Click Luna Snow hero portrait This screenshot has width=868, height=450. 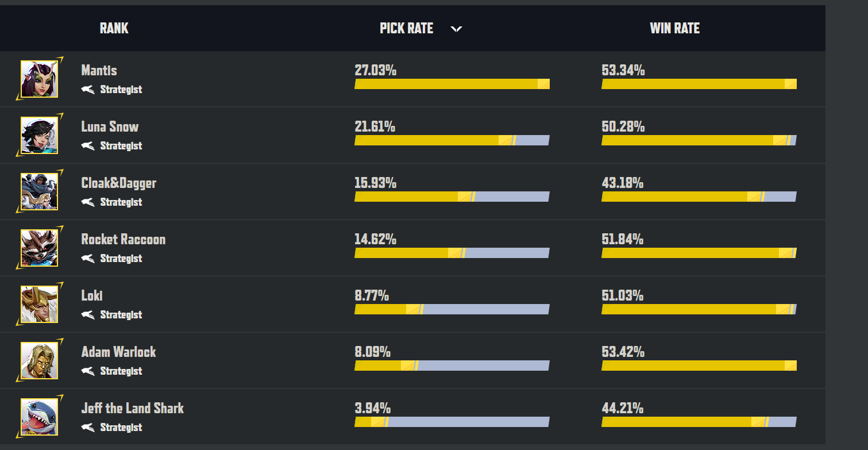click(39, 135)
